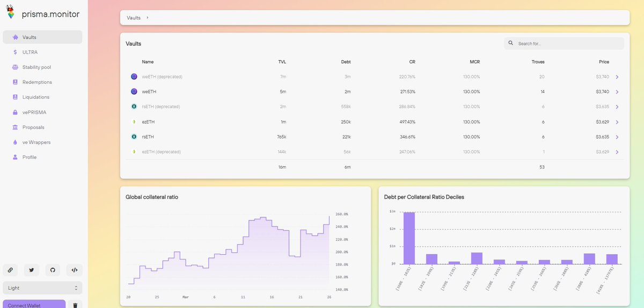
Task: Open the Light theme dropdown
Action: pos(42,288)
